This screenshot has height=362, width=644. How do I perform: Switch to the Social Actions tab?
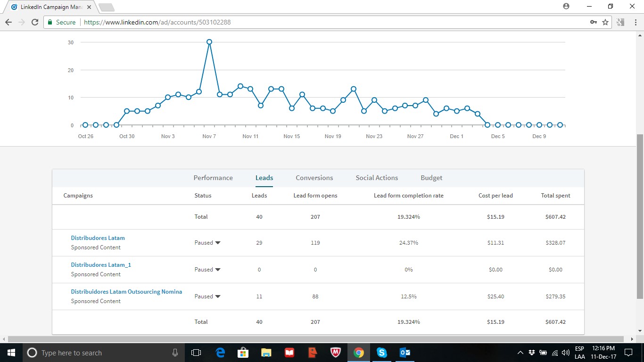point(377,178)
